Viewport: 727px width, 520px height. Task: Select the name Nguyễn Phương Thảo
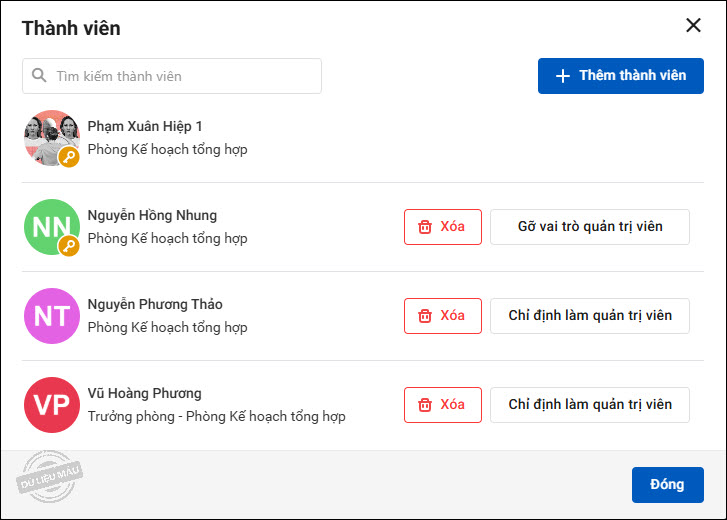(155, 304)
